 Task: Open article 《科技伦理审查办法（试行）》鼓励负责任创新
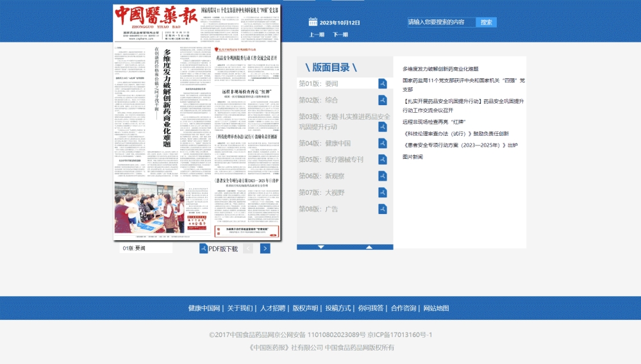coord(456,133)
